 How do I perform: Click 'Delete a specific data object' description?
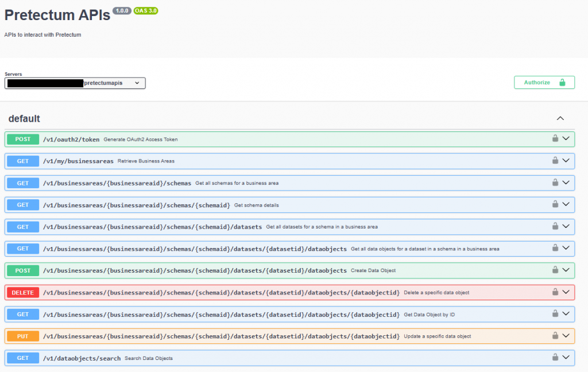tap(436, 293)
